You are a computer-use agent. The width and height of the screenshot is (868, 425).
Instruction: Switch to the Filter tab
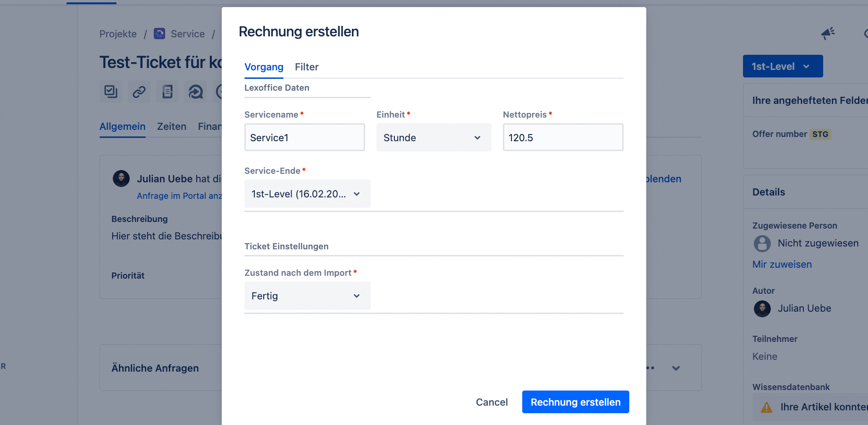coord(307,67)
